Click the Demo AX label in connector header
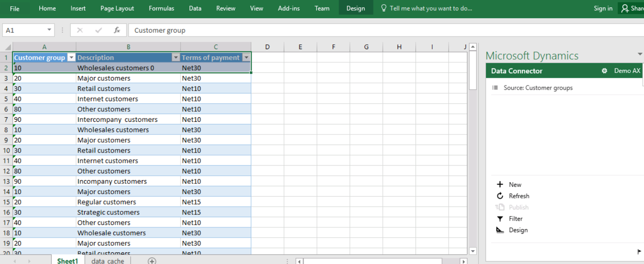The height and width of the screenshot is (264, 644). click(627, 71)
